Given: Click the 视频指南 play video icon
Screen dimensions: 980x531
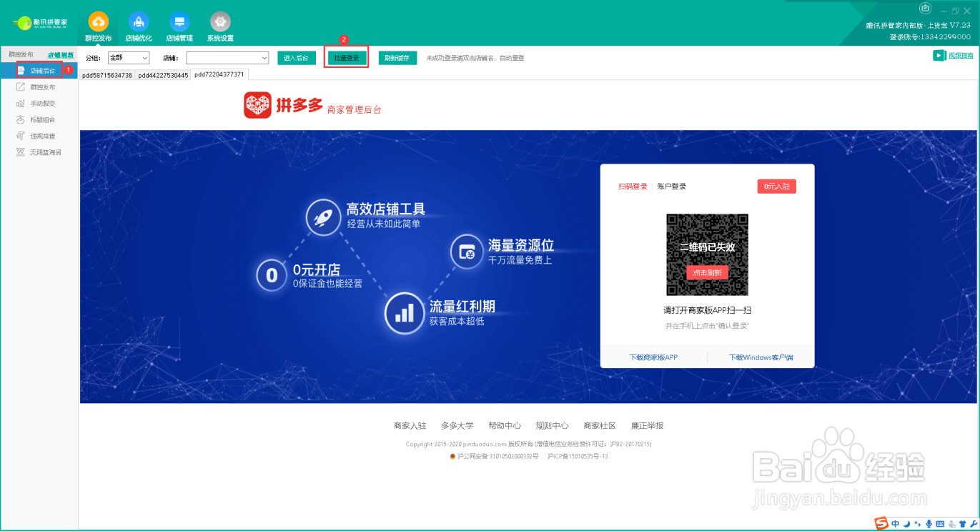Looking at the screenshot, I should (939, 56).
